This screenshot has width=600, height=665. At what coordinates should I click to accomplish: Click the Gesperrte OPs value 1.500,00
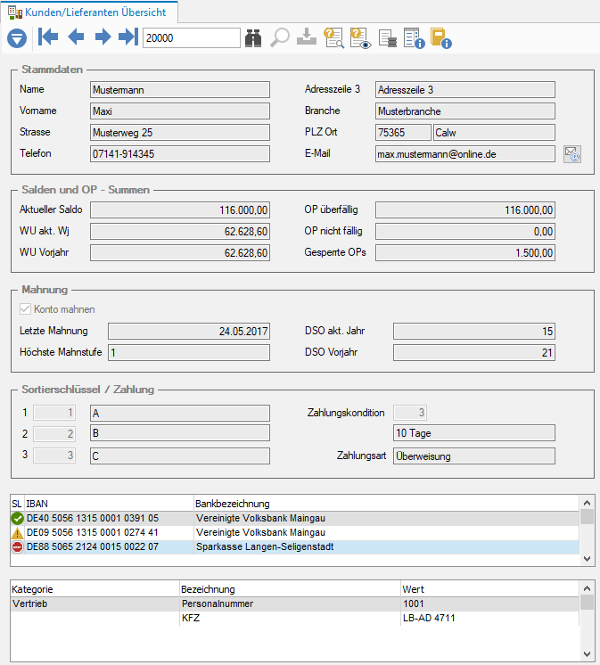pyautogui.click(x=465, y=252)
